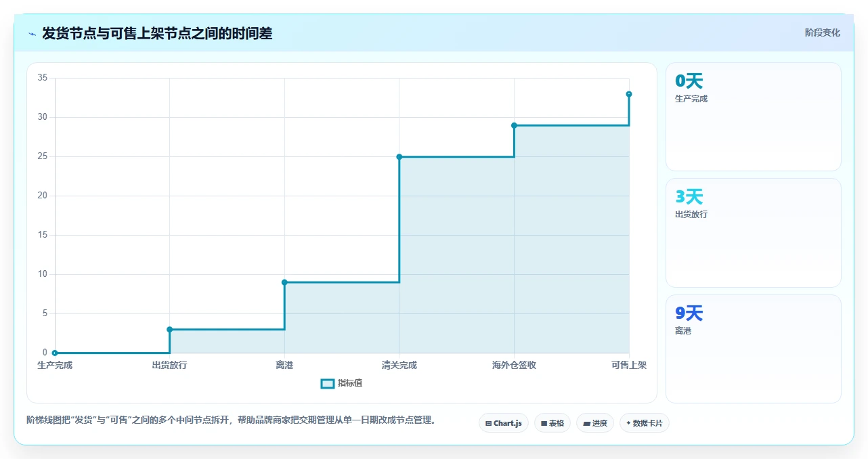Image resolution: width=868 pixels, height=459 pixels.
Task: Click the data point at 清关完成
Action: pyautogui.click(x=399, y=157)
